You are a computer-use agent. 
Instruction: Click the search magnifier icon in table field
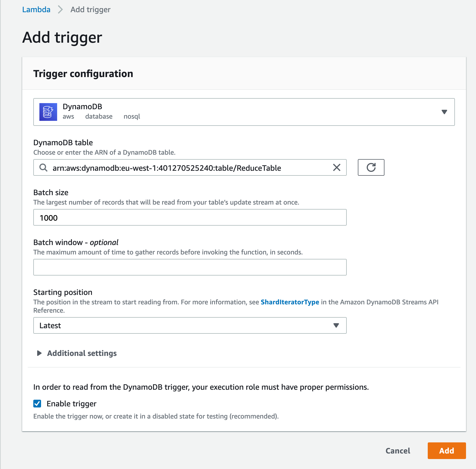click(x=43, y=167)
